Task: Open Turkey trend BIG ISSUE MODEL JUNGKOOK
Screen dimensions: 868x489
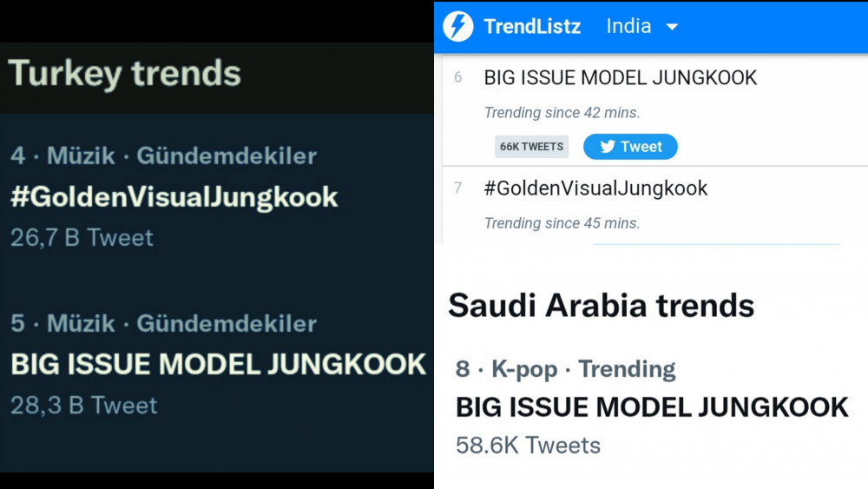Action: pyautogui.click(x=218, y=365)
